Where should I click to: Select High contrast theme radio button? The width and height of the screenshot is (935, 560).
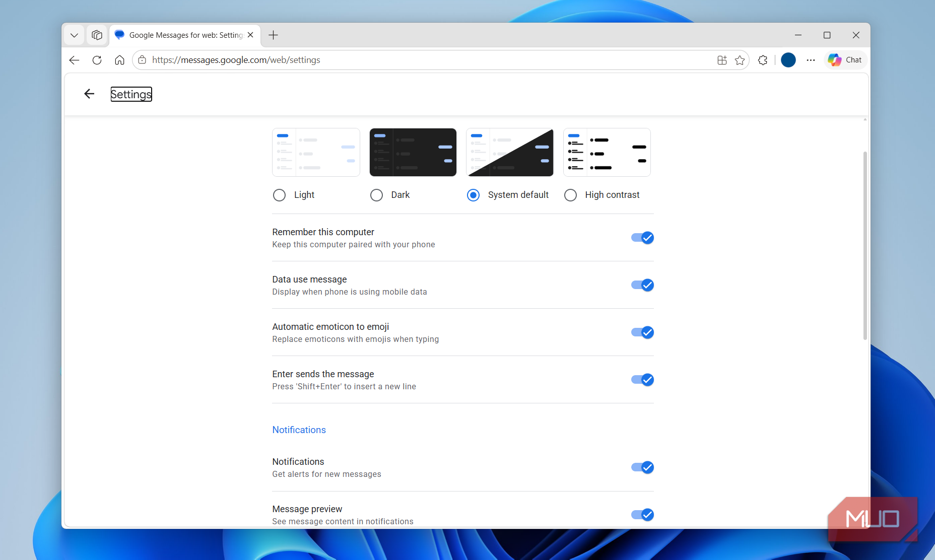click(570, 195)
